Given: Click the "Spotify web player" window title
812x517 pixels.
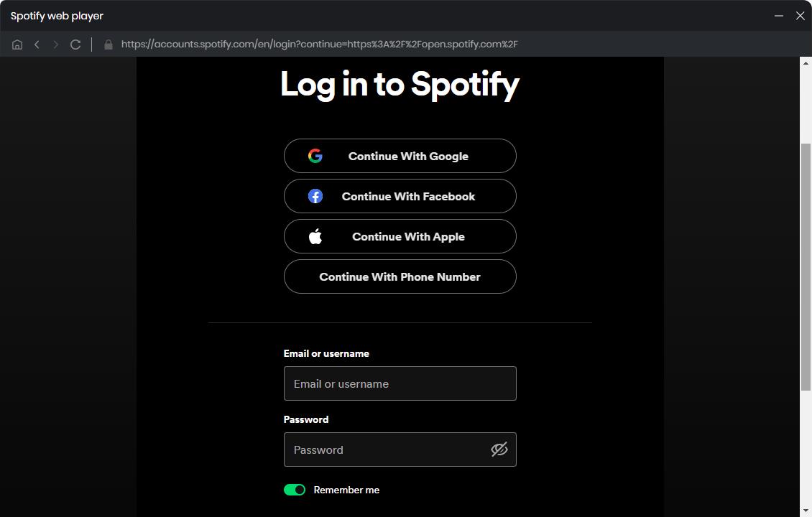Looking at the screenshot, I should tap(57, 16).
